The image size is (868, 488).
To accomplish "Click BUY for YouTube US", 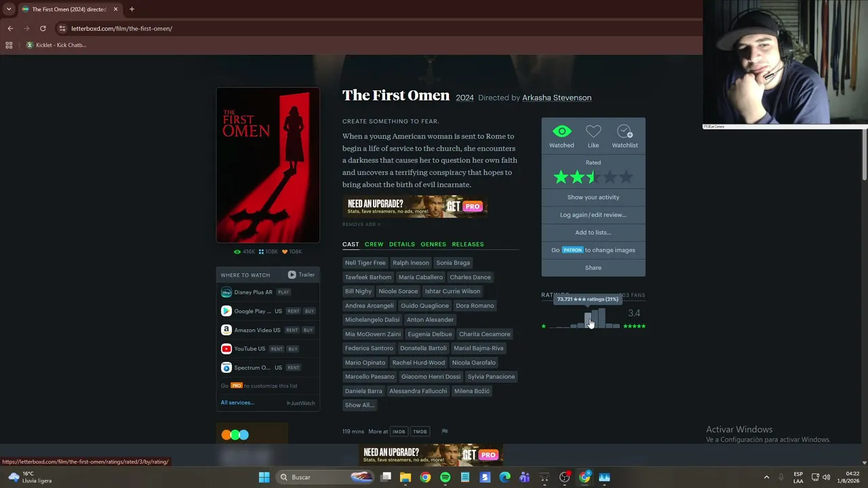I will tap(293, 349).
